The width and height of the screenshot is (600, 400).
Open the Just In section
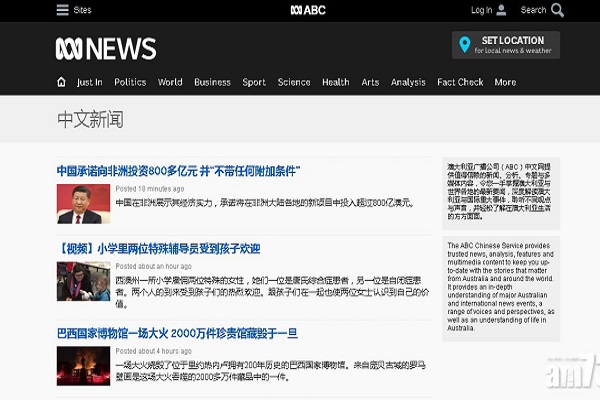90,82
